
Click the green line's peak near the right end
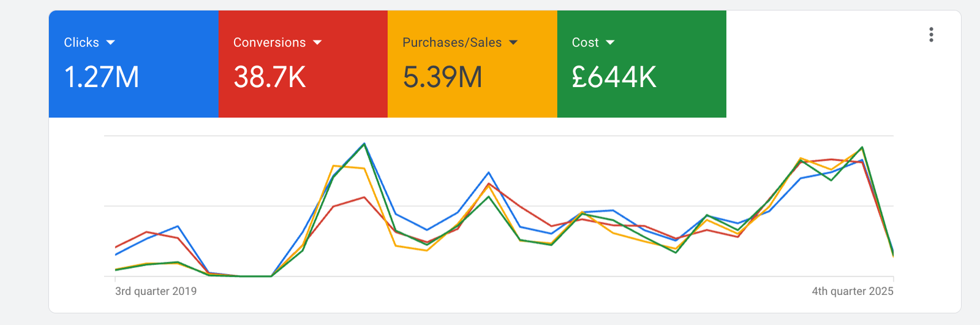862,147
